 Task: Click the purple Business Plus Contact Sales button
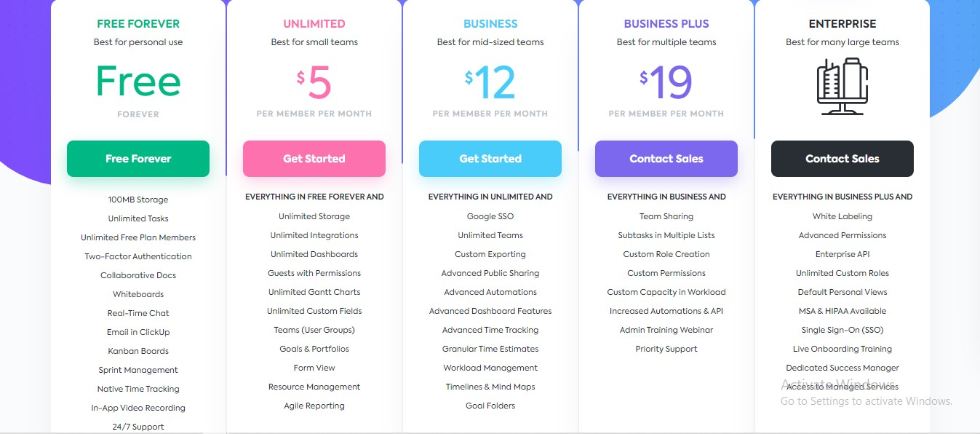[666, 159]
